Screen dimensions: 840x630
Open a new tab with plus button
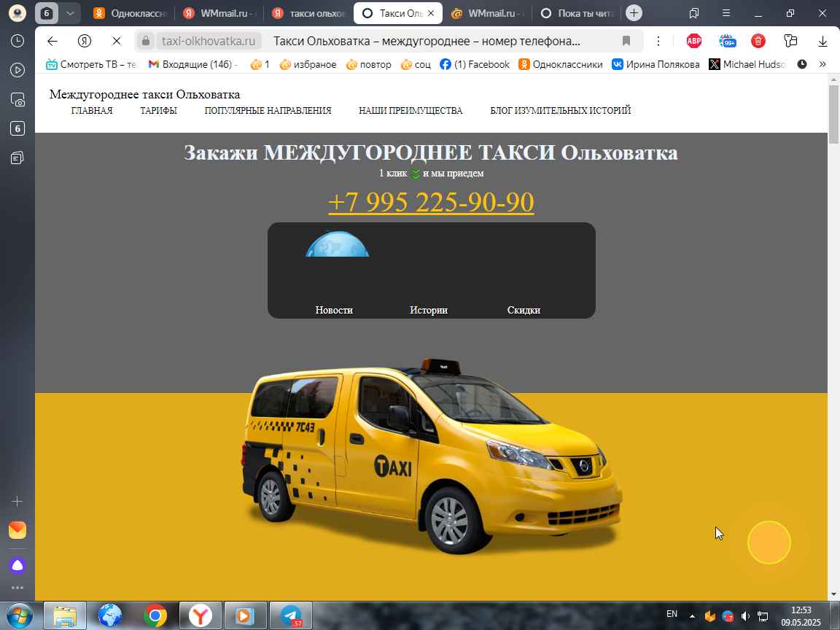click(x=634, y=13)
